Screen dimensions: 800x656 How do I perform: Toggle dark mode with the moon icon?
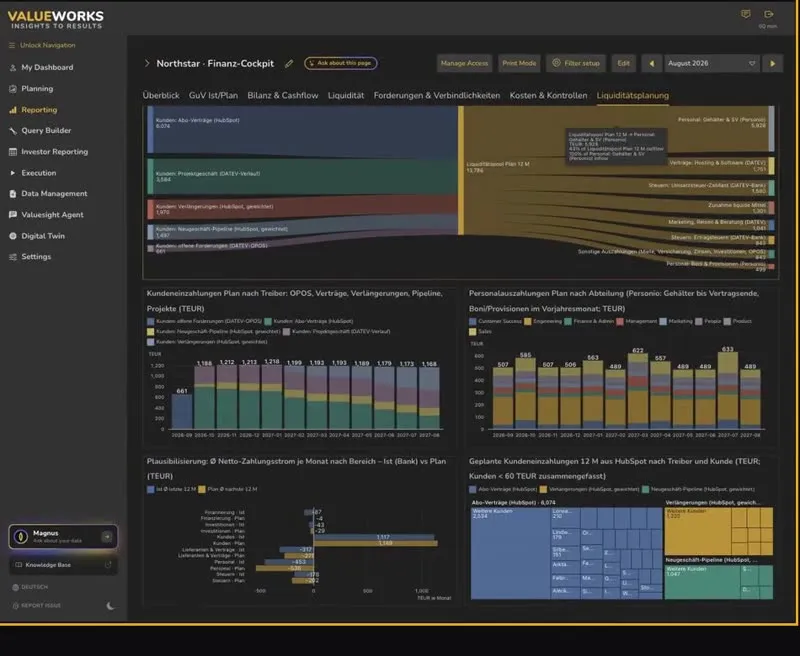(110, 606)
